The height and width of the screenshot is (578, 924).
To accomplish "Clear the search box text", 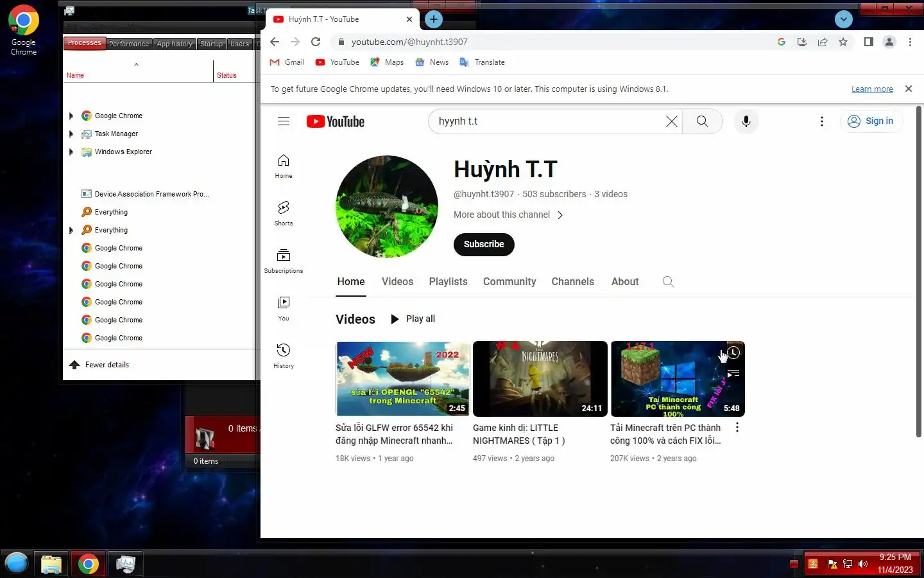I will 671,121.
